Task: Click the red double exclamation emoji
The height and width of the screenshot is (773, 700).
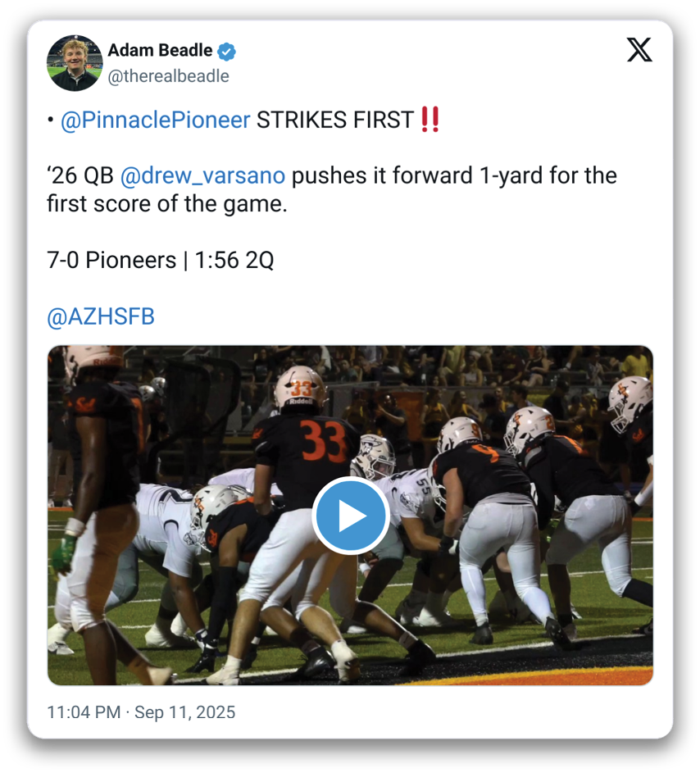Action: [x=430, y=120]
